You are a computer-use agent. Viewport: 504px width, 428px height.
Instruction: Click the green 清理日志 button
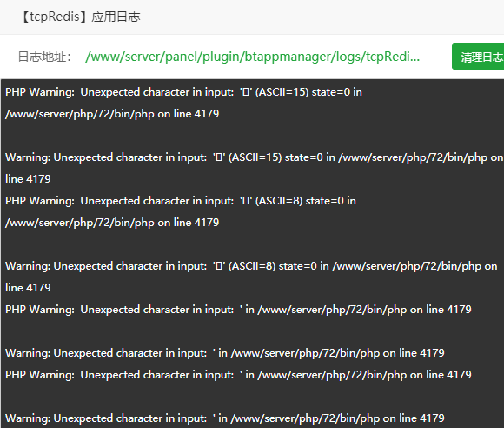[478, 57]
